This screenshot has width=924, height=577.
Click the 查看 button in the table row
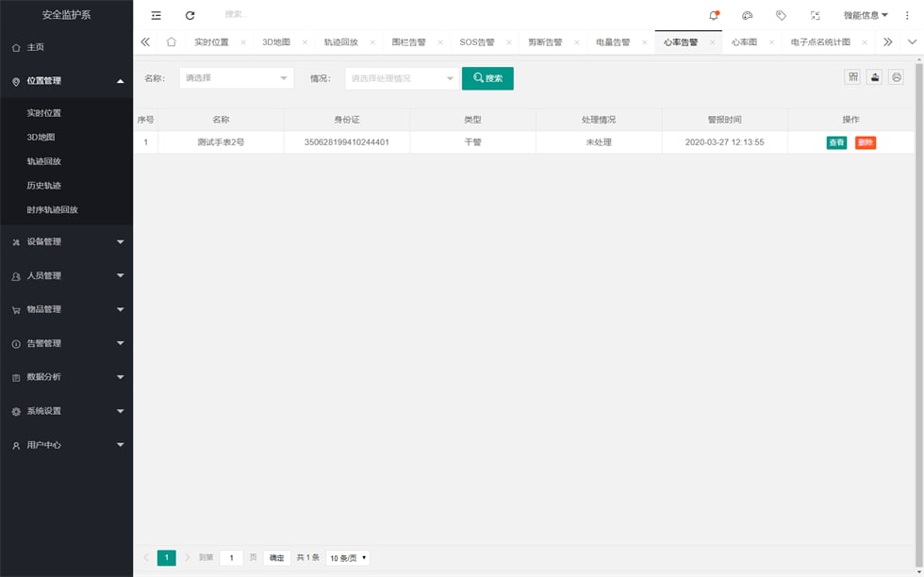tap(836, 142)
